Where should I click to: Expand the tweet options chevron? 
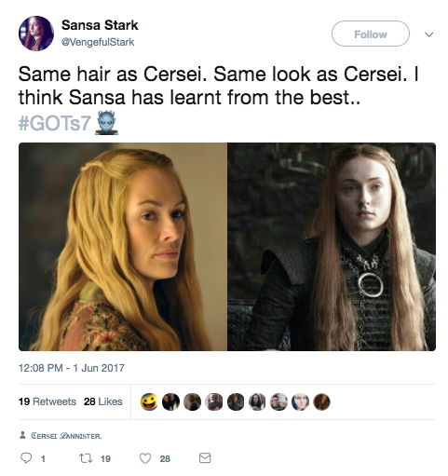pyautogui.click(x=428, y=34)
